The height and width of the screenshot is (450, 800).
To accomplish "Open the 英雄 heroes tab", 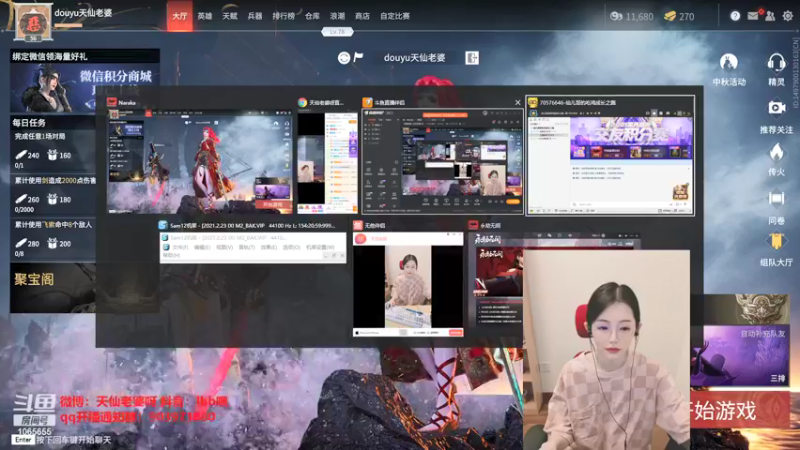I will pyautogui.click(x=205, y=16).
